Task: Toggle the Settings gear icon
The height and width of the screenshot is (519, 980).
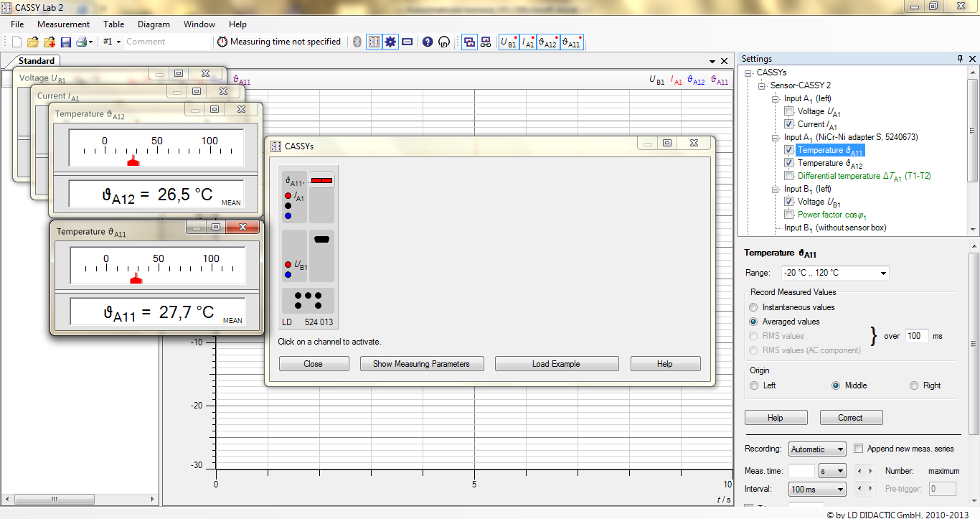Action: click(390, 42)
